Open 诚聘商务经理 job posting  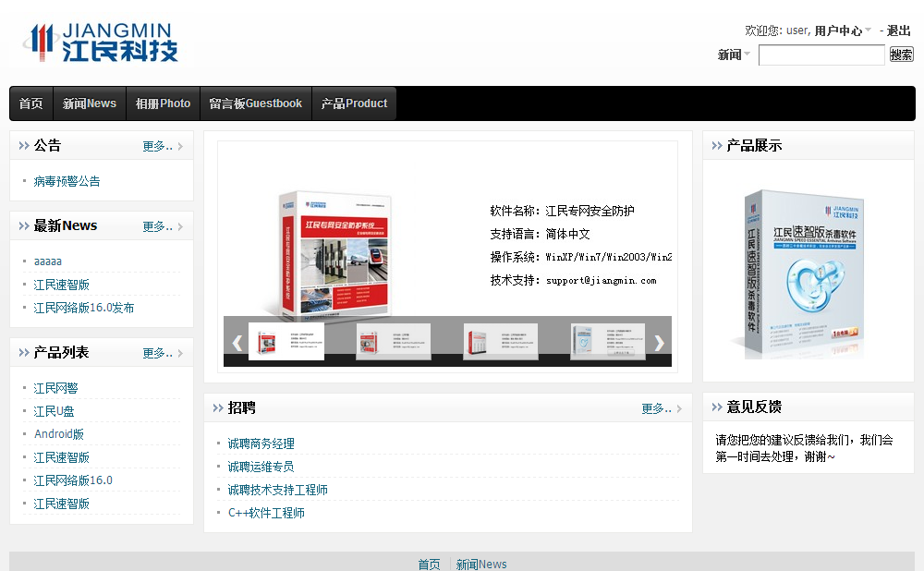(261, 443)
